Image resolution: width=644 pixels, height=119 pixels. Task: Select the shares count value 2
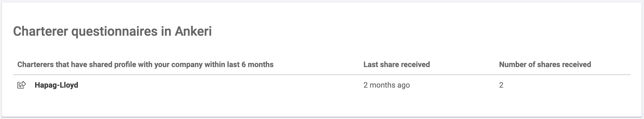501,85
